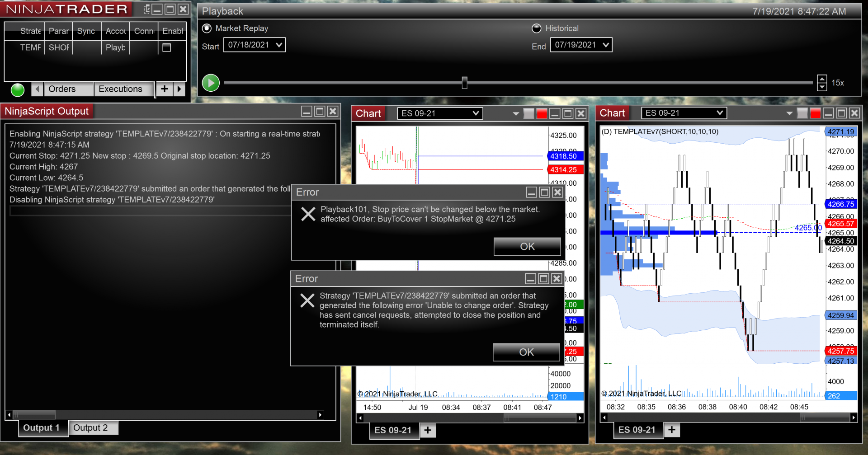Expand the left Chart toolbar dropdown arrow

(x=516, y=114)
